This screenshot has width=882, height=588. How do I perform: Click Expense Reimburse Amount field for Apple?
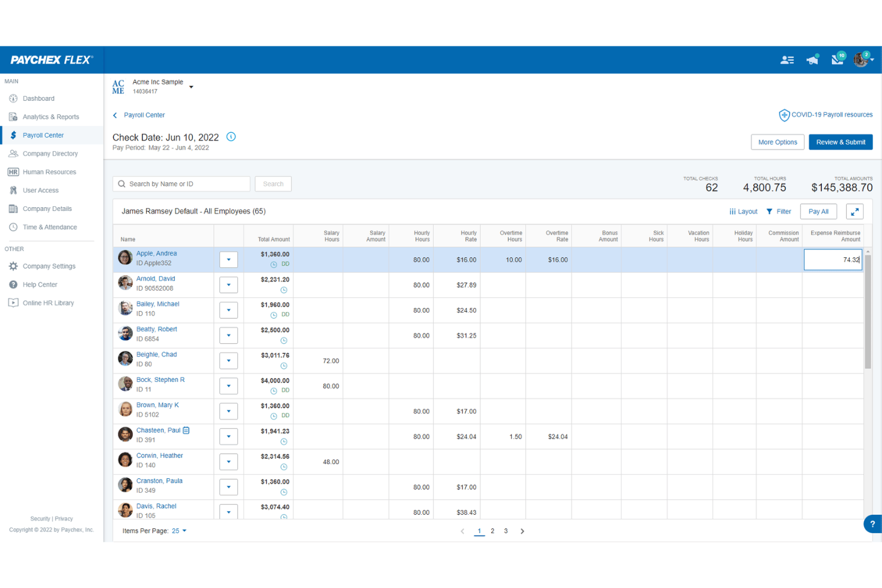(x=833, y=260)
